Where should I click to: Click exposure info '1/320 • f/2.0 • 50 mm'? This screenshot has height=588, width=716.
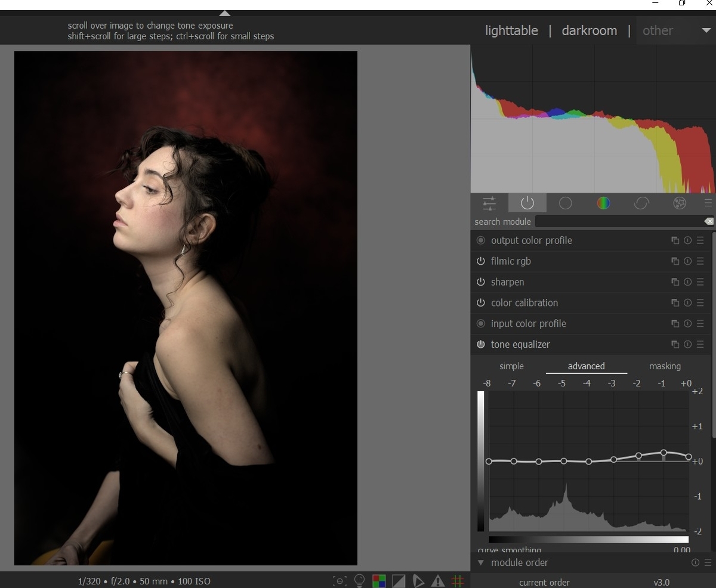tap(123, 581)
